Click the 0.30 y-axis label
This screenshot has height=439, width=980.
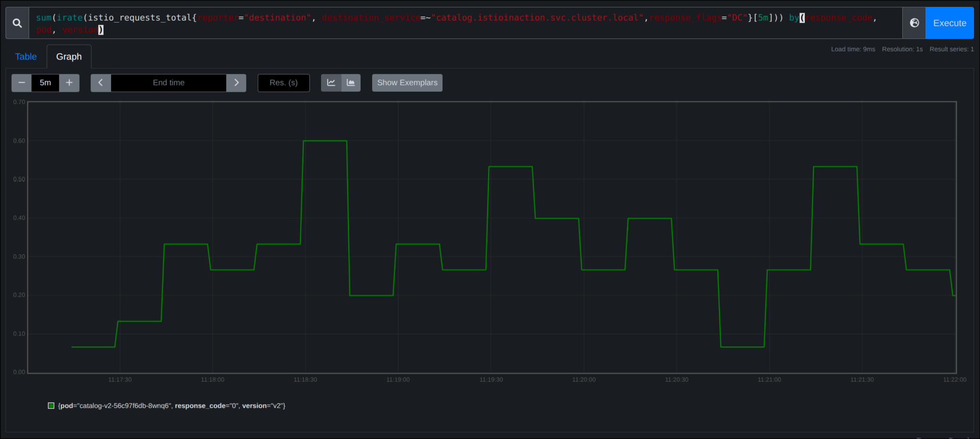click(19, 256)
